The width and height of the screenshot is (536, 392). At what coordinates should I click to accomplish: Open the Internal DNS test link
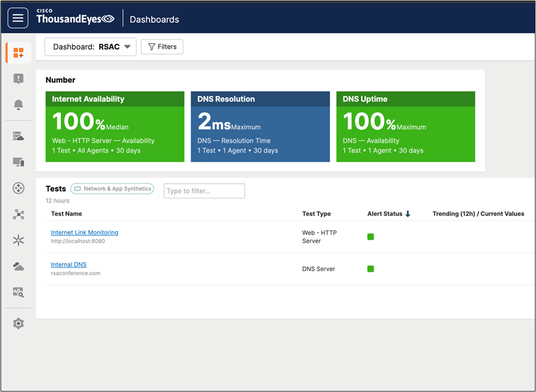pos(69,265)
